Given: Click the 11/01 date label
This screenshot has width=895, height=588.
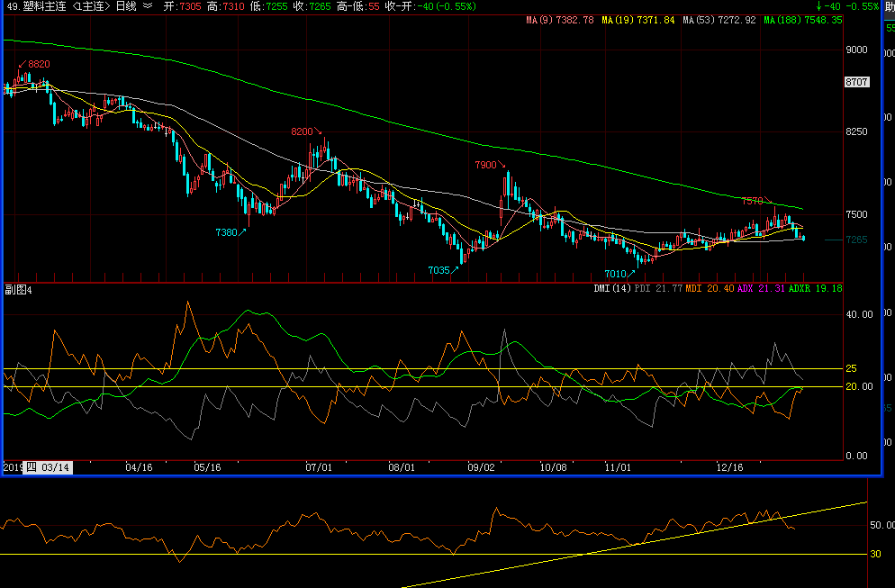Looking at the screenshot, I should tap(618, 467).
